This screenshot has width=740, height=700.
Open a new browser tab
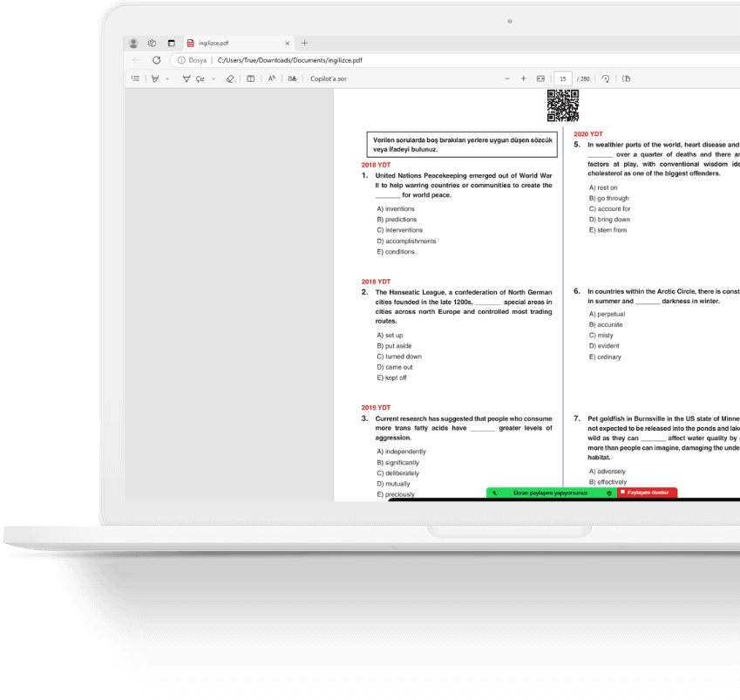[304, 43]
